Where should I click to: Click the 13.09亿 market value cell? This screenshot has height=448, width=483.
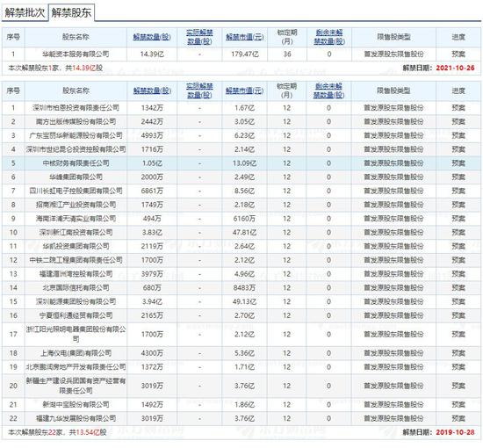click(x=245, y=163)
